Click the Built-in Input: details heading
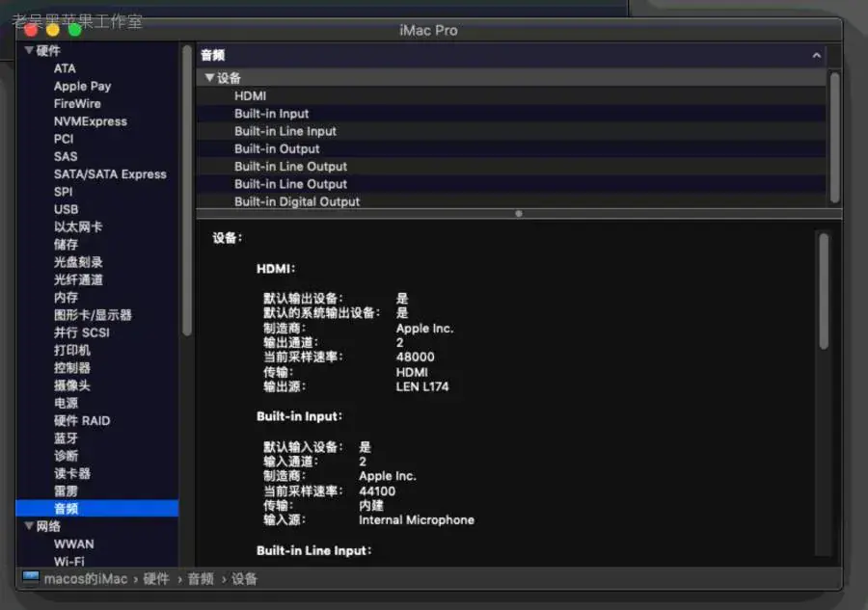The height and width of the screenshot is (610, 868). (x=300, y=416)
